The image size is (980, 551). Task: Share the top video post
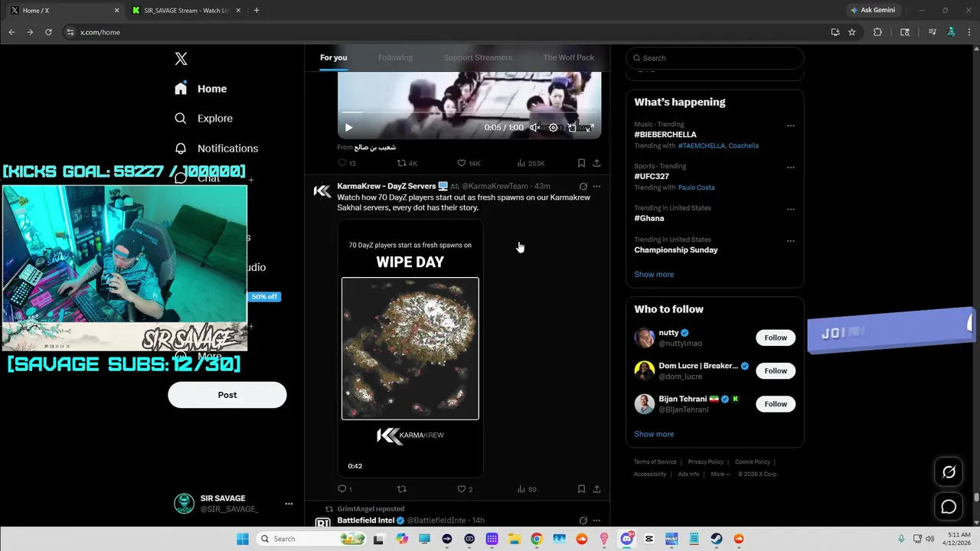pyautogui.click(x=596, y=163)
